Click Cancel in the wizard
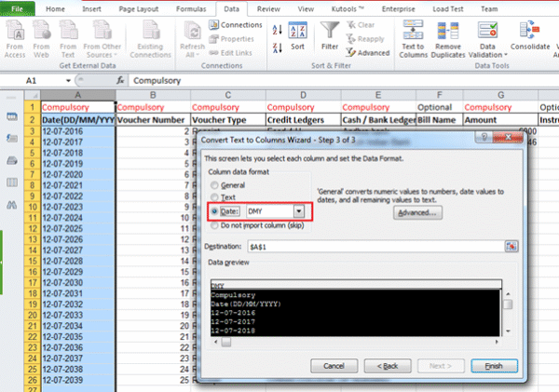 click(x=334, y=366)
